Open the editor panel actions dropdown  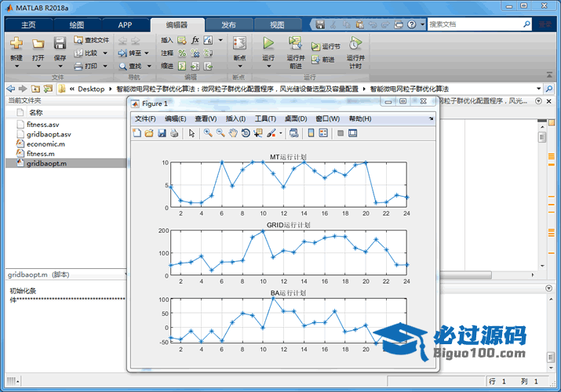pos(538,101)
